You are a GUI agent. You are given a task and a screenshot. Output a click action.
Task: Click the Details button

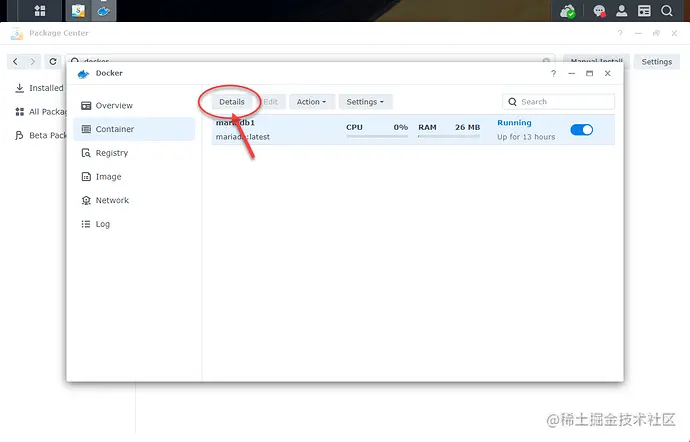[231, 102]
